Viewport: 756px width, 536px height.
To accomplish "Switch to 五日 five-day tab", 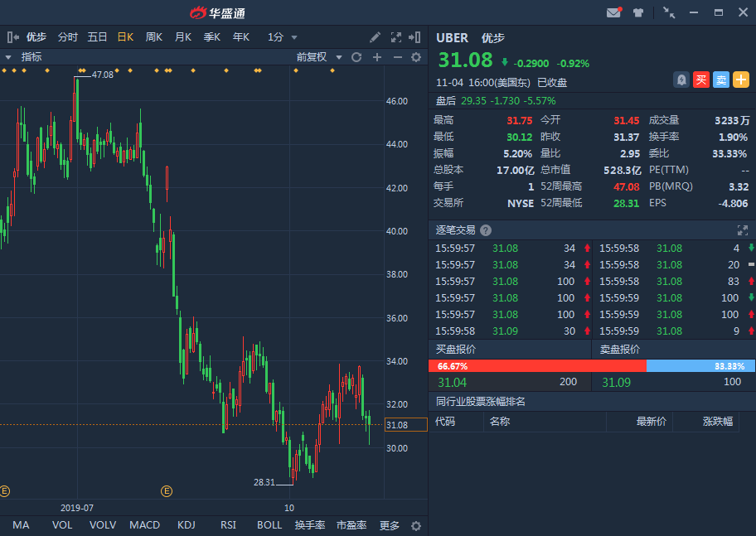I will click(x=97, y=37).
